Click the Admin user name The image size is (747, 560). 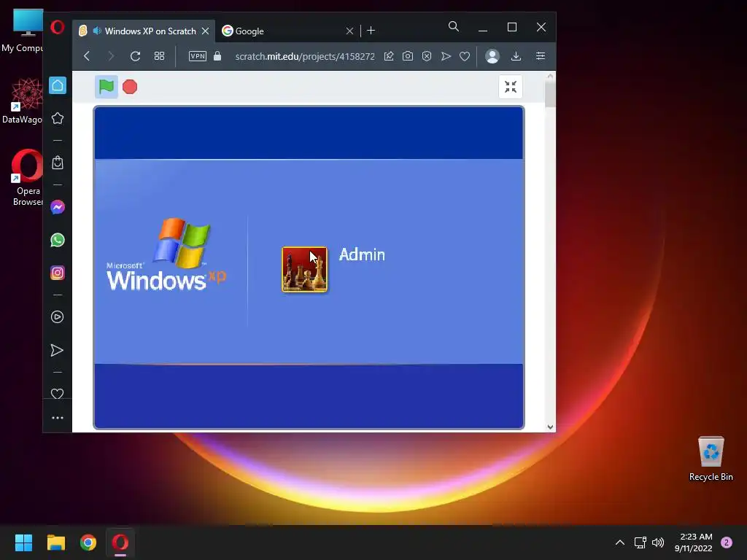[362, 254]
